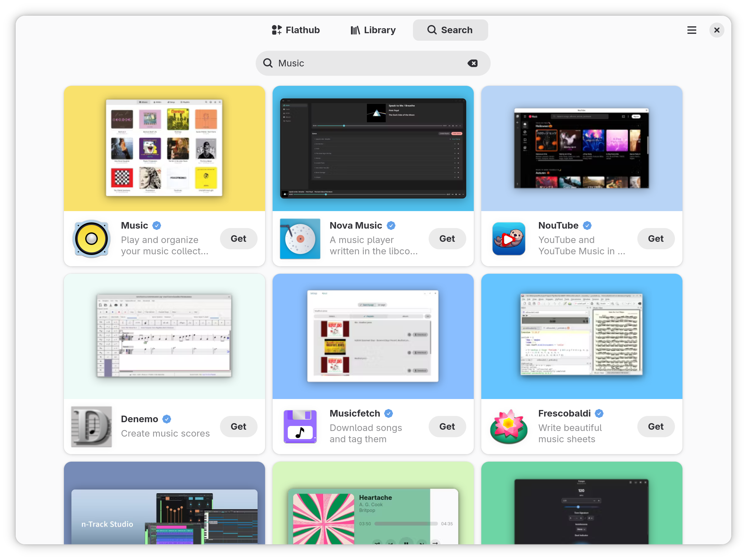Image resolution: width=747 pixels, height=560 pixels.
Task: Open the Nova Music screenshot preview
Action: (373, 148)
